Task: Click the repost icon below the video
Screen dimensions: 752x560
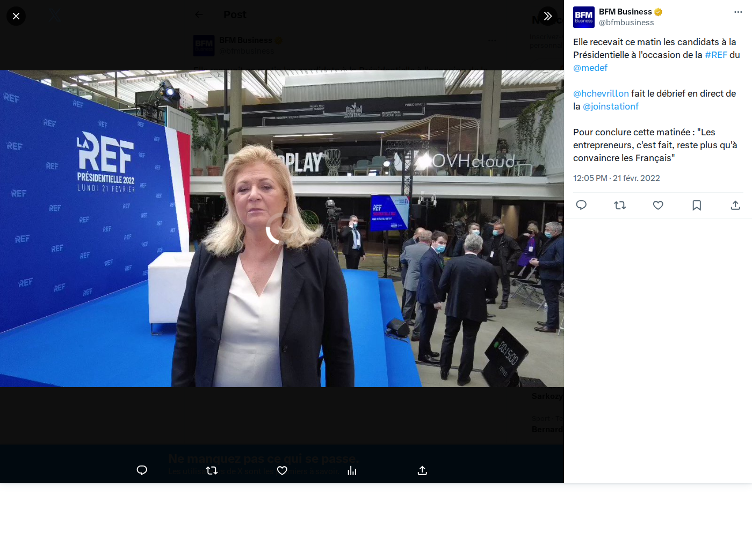Action: click(212, 470)
